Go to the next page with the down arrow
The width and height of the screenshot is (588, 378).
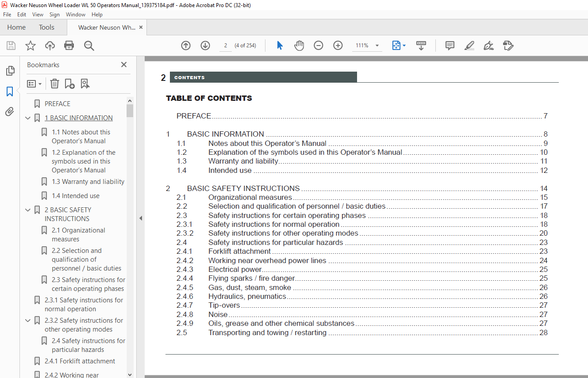205,46
